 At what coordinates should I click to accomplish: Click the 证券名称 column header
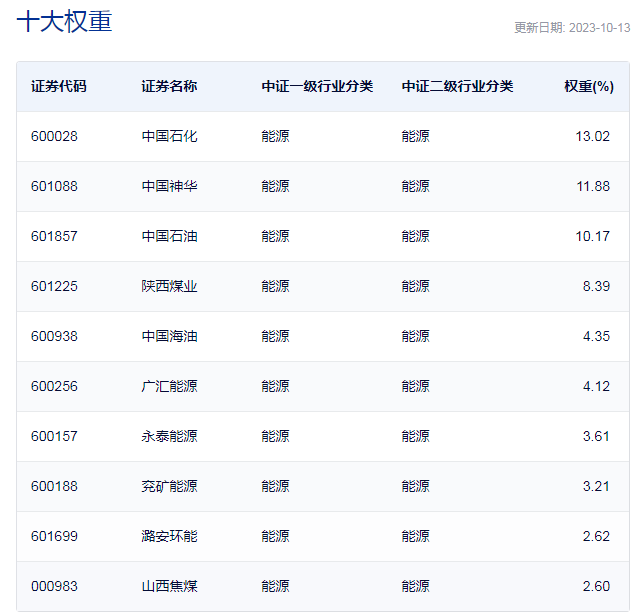pyautogui.click(x=169, y=86)
